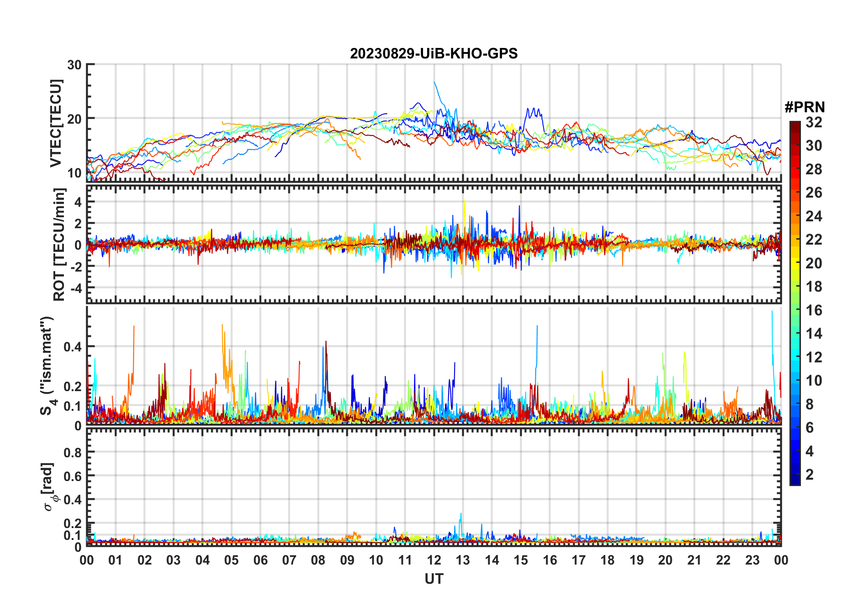Click the plot title 20230829-UiB-KHO-GPS
Screen dimensions: 868x607
click(x=434, y=54)
